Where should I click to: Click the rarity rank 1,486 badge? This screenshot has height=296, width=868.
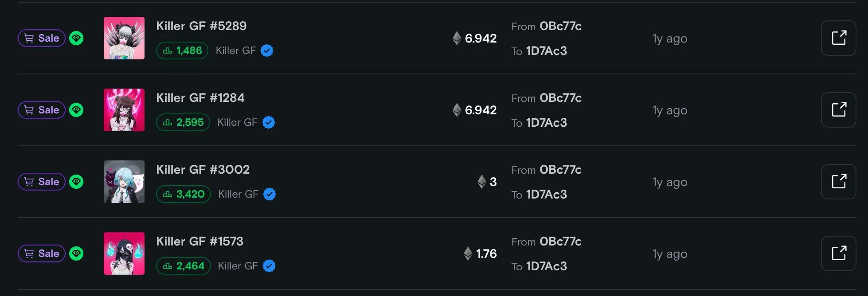coord(182,51)
